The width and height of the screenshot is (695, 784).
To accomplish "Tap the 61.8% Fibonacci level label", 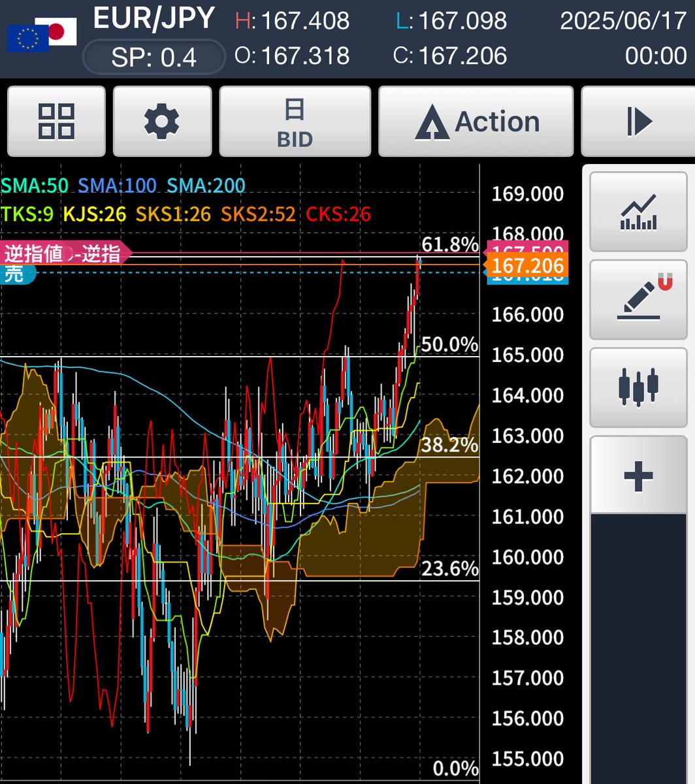I will 450,245.
